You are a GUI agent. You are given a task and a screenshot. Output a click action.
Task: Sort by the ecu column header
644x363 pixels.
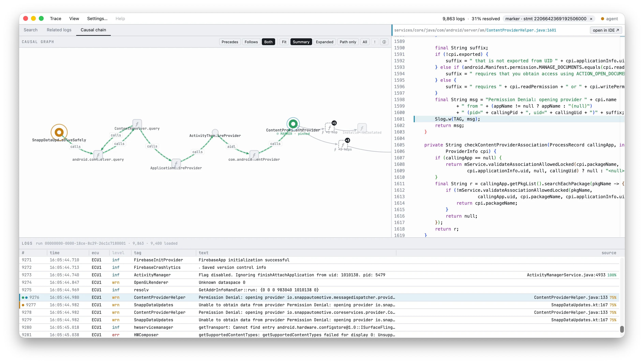pyautogui.click(x=95, y=253)
